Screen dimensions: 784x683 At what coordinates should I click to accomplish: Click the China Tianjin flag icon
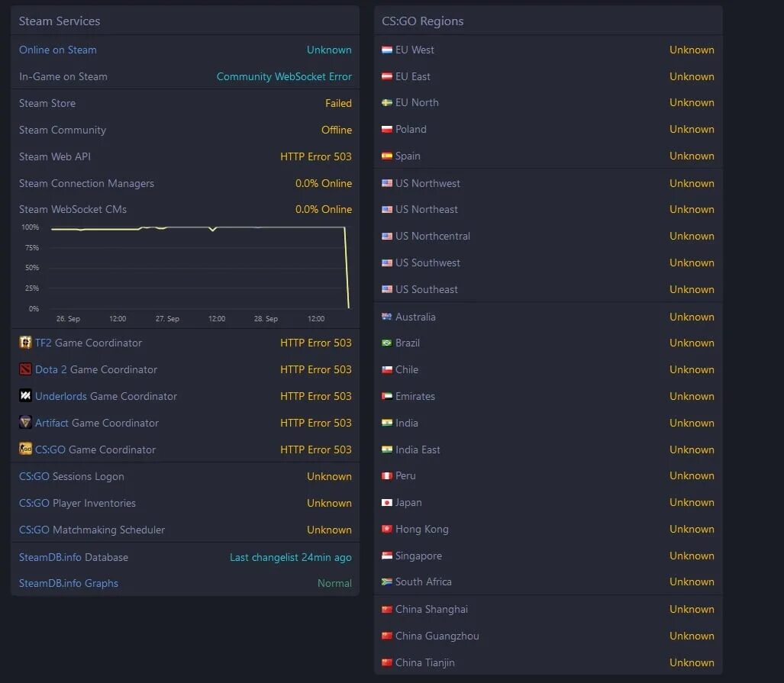pos(386,662)
